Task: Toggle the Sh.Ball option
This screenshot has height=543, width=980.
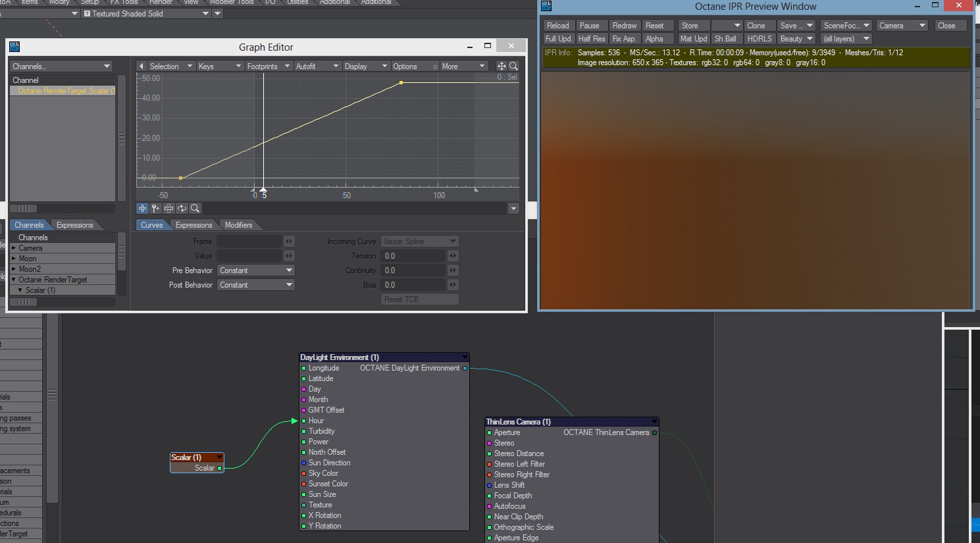Action: pos(726,39)
